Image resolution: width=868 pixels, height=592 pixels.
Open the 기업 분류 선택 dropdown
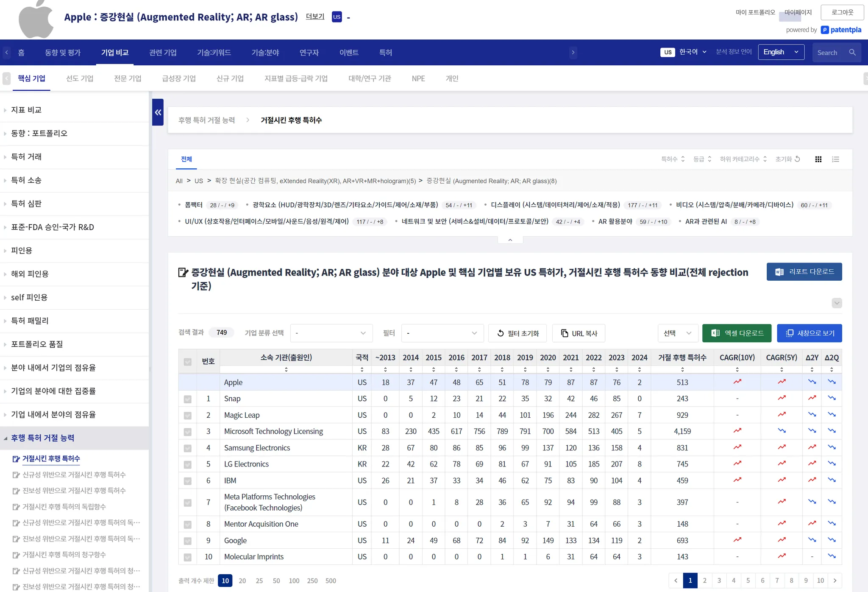tap(331, 333)
